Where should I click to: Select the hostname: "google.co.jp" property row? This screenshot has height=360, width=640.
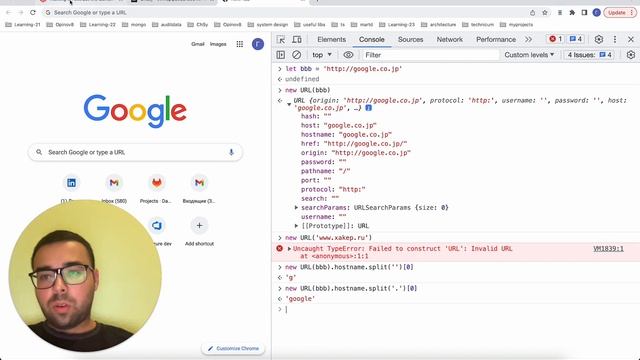346,135
